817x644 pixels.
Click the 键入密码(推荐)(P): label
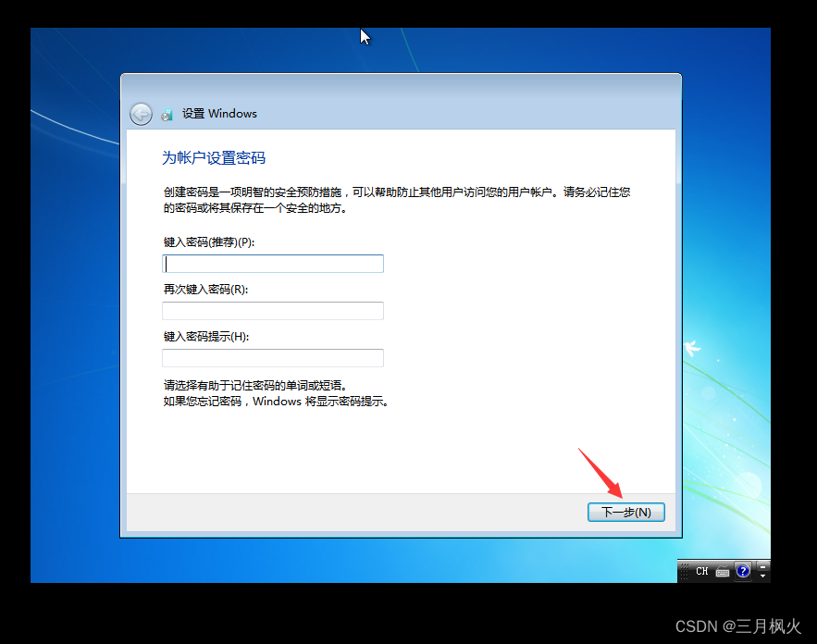tap(209, 242)
